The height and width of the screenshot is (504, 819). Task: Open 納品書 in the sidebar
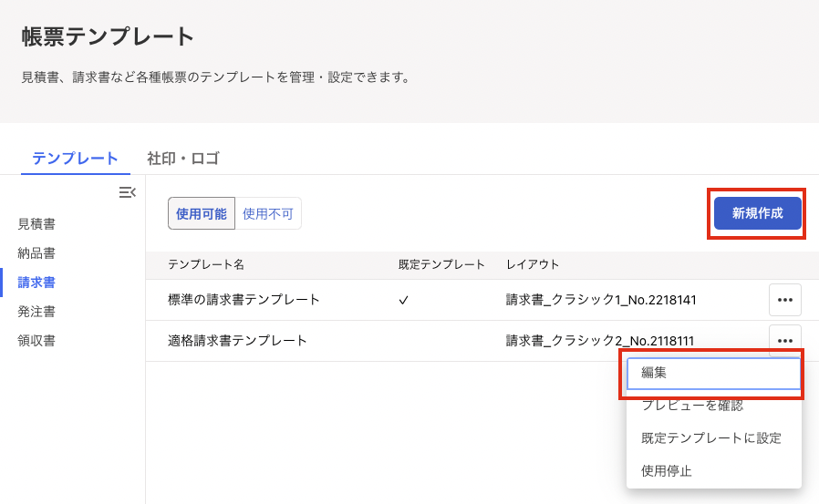click(36, 253)
